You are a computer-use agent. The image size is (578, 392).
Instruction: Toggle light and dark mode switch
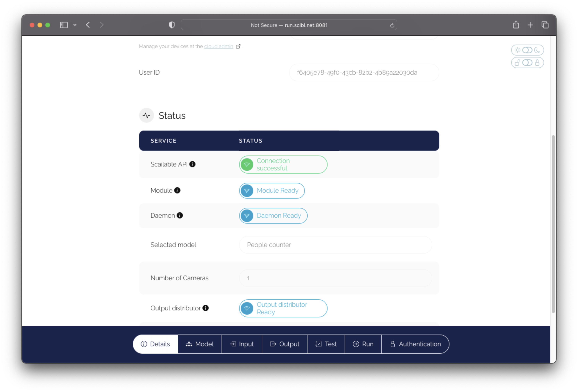click(x=527, y=50)
